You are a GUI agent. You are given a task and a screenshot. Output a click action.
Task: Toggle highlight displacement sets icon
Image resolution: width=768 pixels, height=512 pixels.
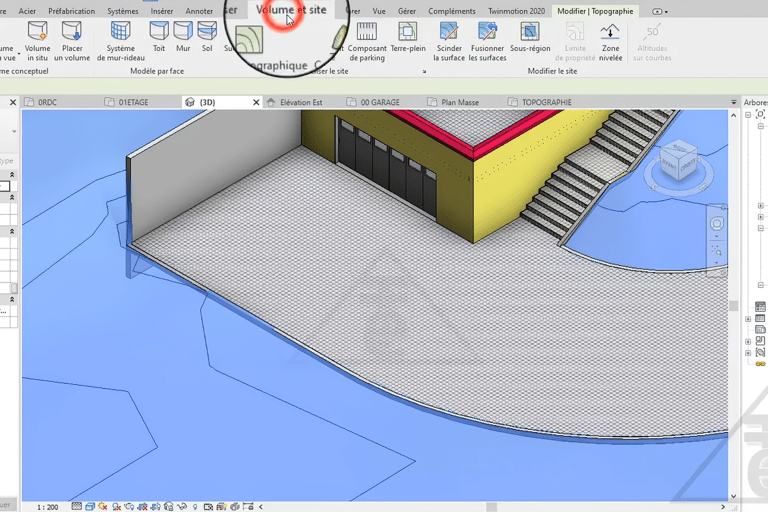click(x=235, y=506)
